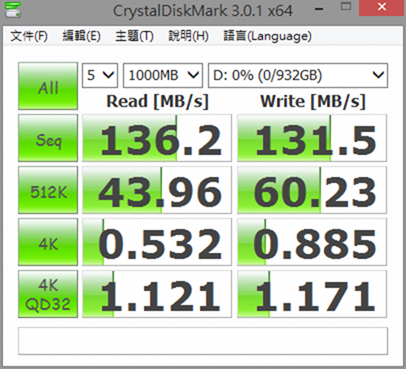Click the Read [MB/s] column header
406x369 pixels.
157,101
